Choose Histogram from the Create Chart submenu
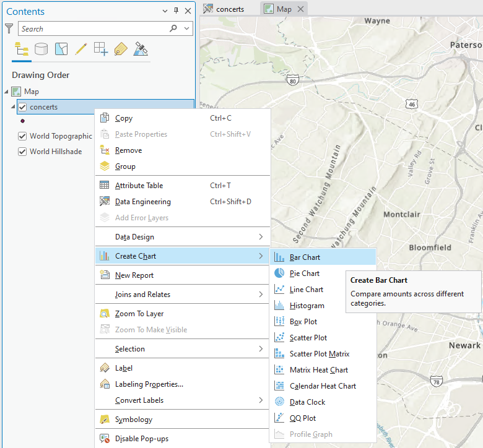The image size is (483, 448). point(307,306)
